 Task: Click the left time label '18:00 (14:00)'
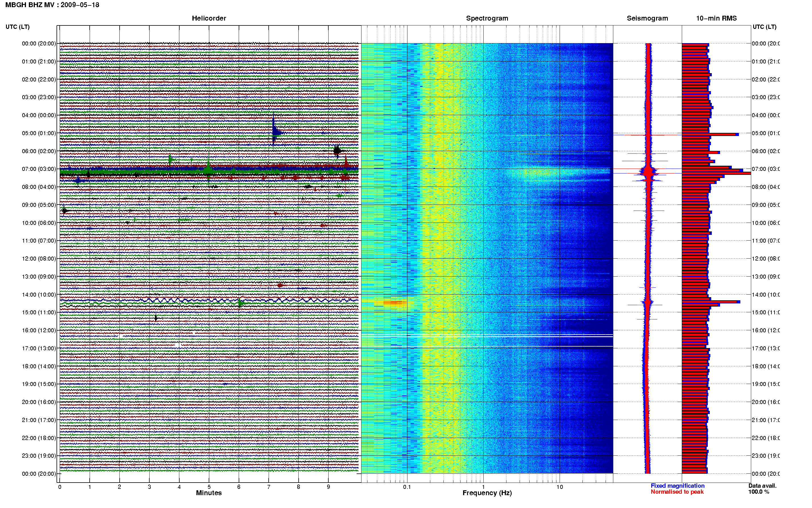point(39,367)
